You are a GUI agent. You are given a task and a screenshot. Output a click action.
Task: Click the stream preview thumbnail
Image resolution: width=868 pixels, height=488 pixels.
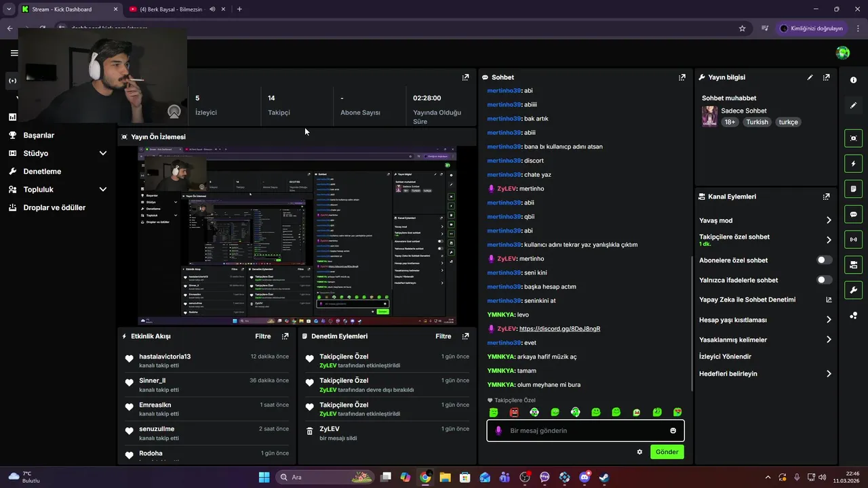click(x=297, y=236)
